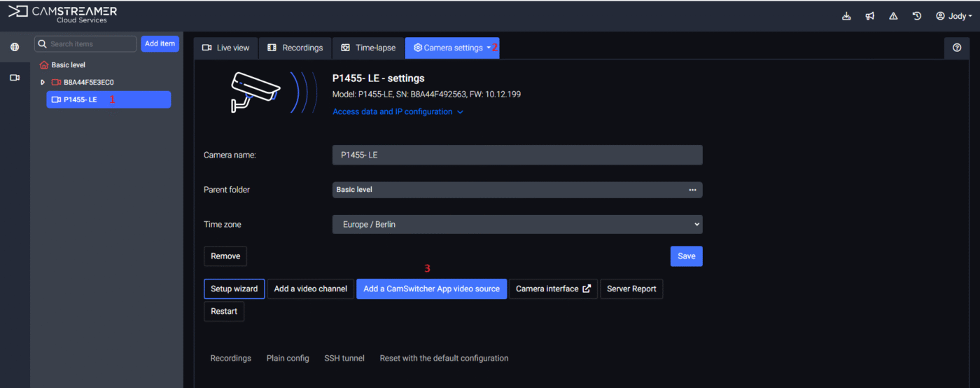The image size is (980, 388).
Task: Switch to the Live view tab
Action: (225, 48)
